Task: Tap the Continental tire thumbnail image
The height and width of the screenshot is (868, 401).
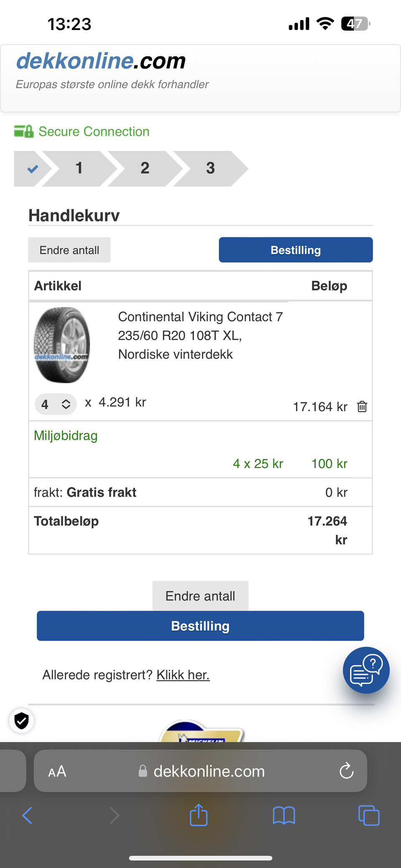Action: (x=62, y=345)
